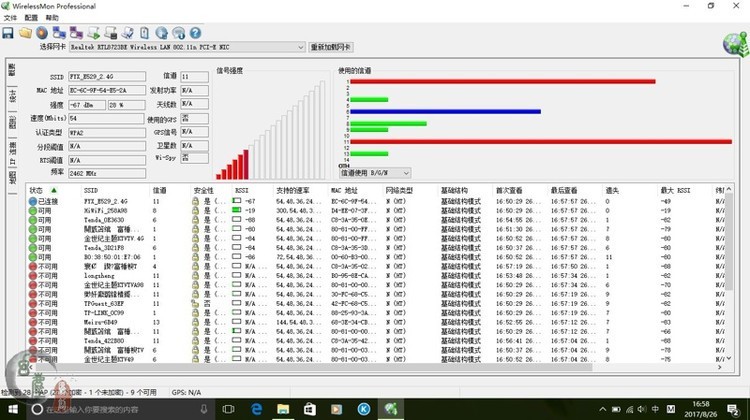Image resolution: width=750 pixels, height=420 pixels.
Task: Open the 帮助 menu
Action: [x=52, y=18]
